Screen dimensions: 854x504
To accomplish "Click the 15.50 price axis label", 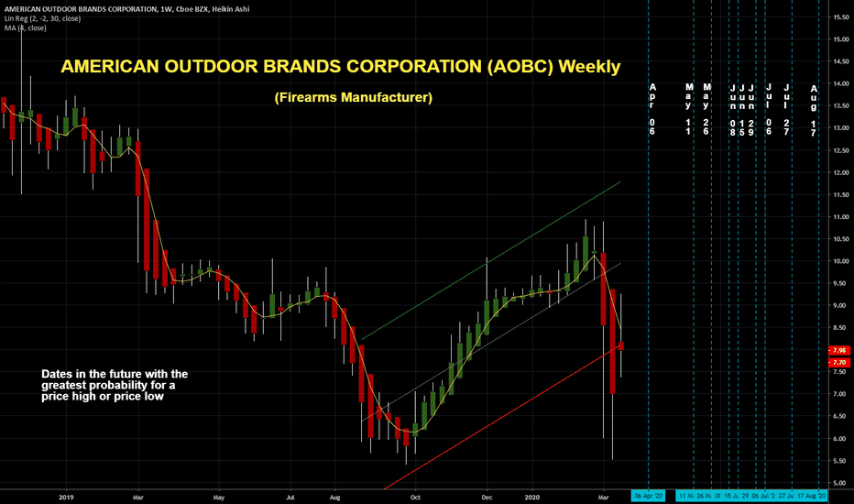I will click(840, 16).
